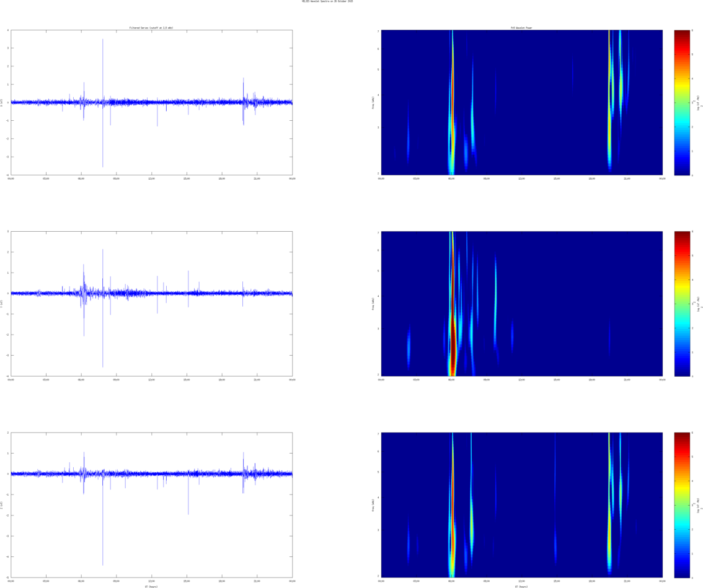Click the 'Pc5 Wavelet Power' heading
The width and height of the screenshot is (703, 588).
(x=522, y=28)
